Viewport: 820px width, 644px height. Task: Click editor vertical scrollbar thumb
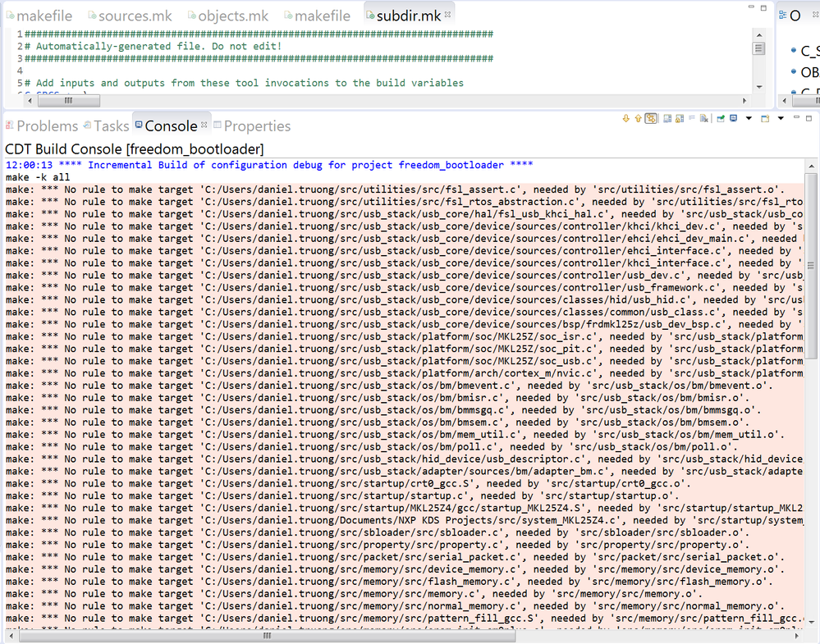coord(758,48)
